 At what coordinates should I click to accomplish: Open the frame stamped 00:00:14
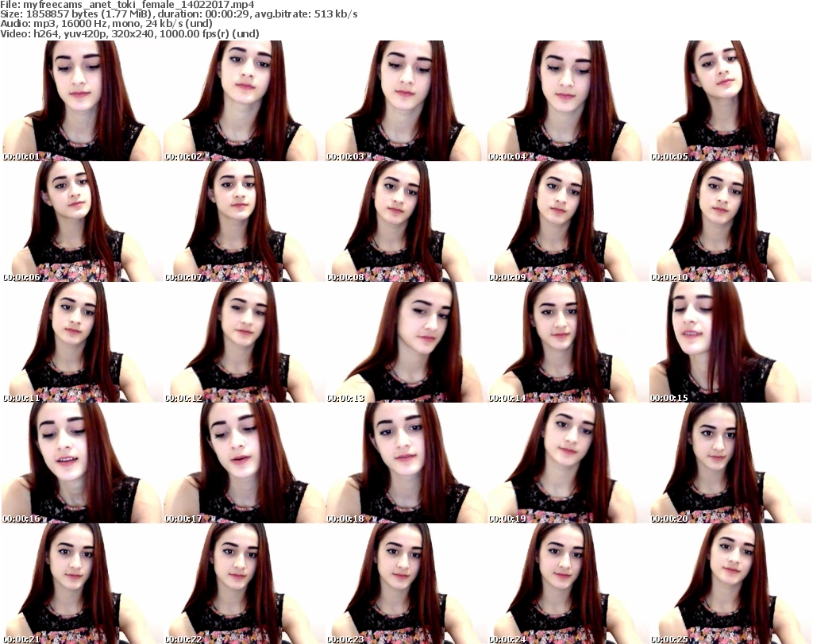[x=568, y=342]
